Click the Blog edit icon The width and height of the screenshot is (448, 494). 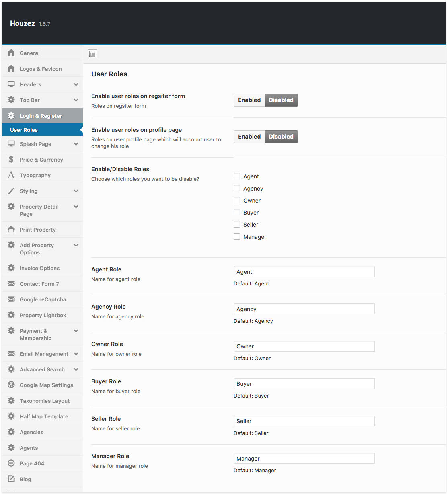11,479
